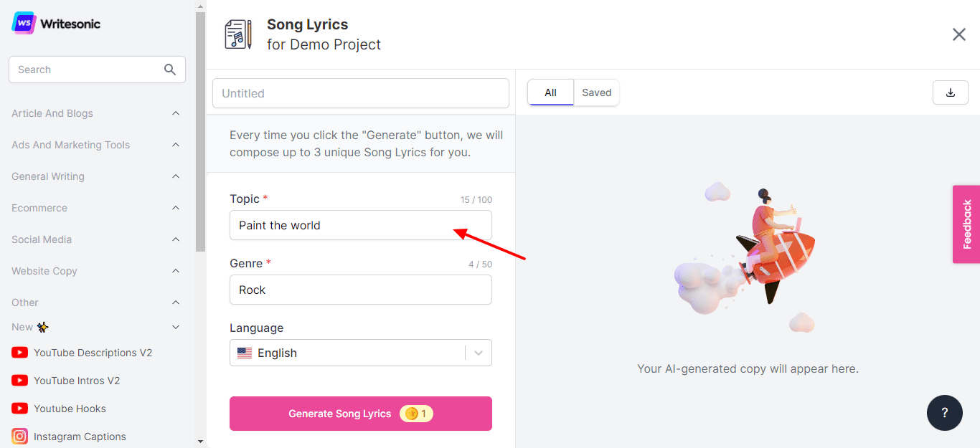Viewport: 980px width, 448px height.
Task: Select the All tab
Action: coord(550,92)
